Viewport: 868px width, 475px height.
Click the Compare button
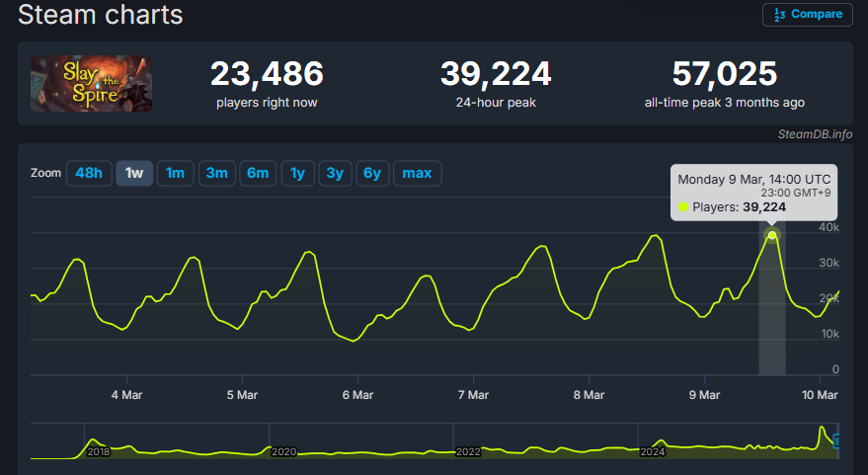tap(807, 15)
